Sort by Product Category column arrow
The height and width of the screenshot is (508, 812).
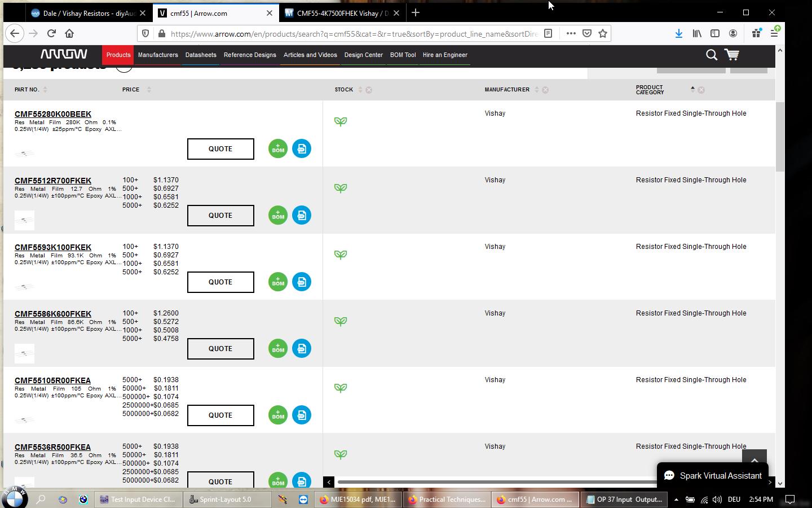coord(692,89)
